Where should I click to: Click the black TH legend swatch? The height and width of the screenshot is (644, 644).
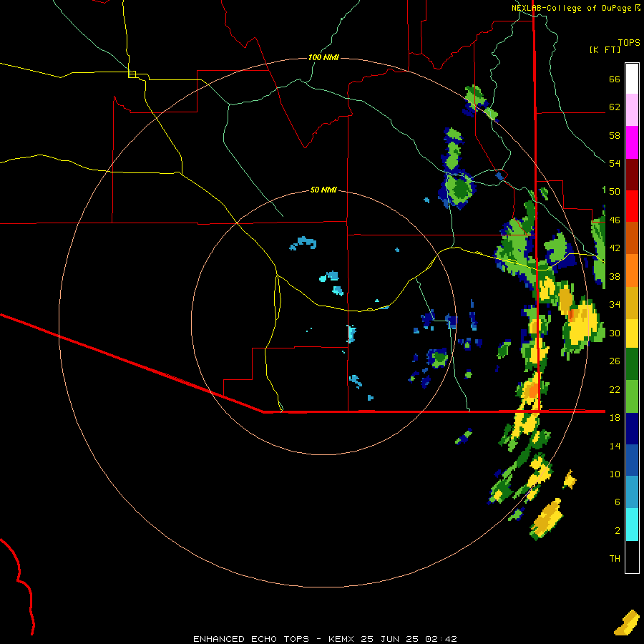(x=632, y=557)
